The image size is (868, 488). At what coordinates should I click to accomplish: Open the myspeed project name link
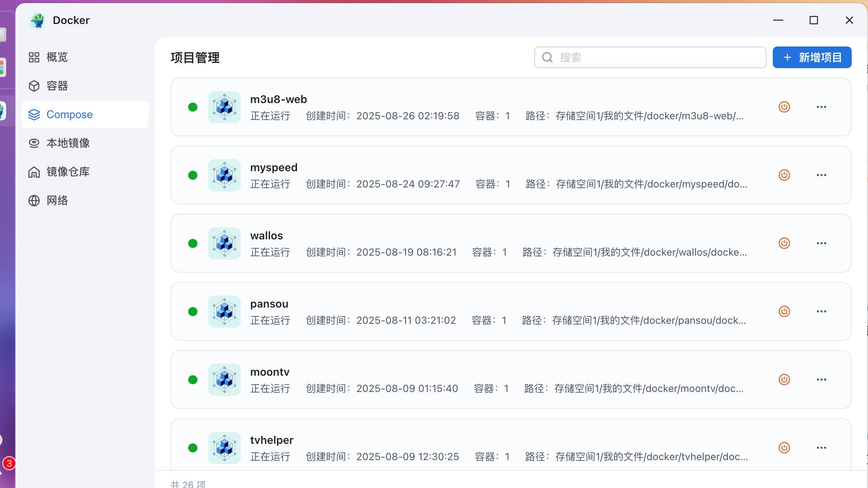click(274, 168)
